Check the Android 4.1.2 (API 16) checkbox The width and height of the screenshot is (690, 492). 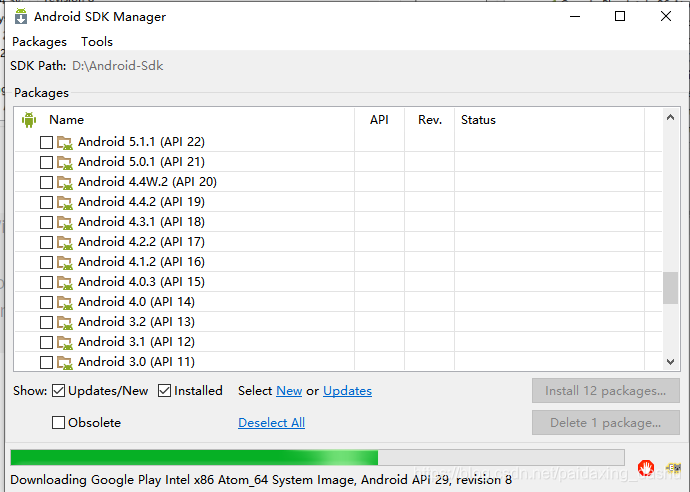pos(46,263)
